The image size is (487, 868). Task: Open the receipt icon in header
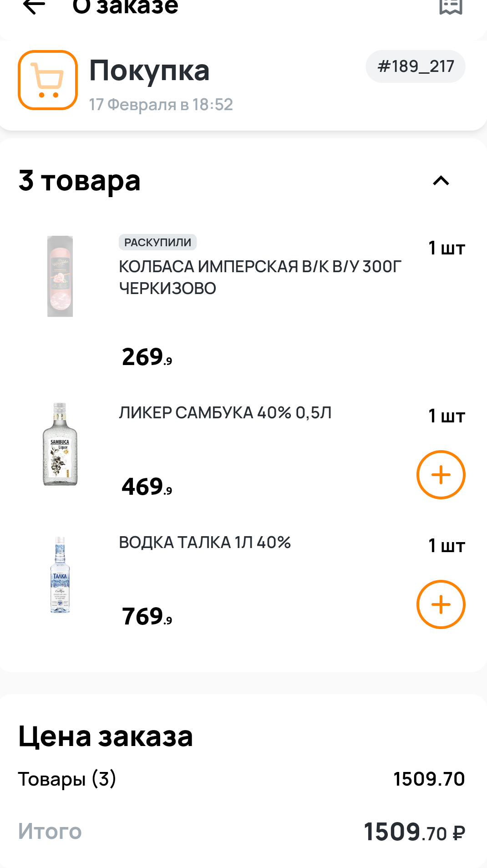click(x=451, y=6)
